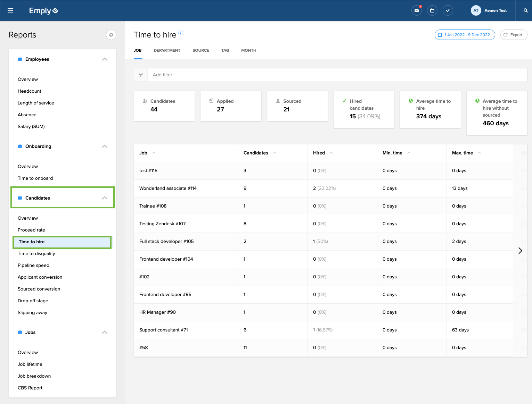Viewport: 532px width, 404px height.
Task: Open Reports settings gear icon
Action: coord(111,35)
